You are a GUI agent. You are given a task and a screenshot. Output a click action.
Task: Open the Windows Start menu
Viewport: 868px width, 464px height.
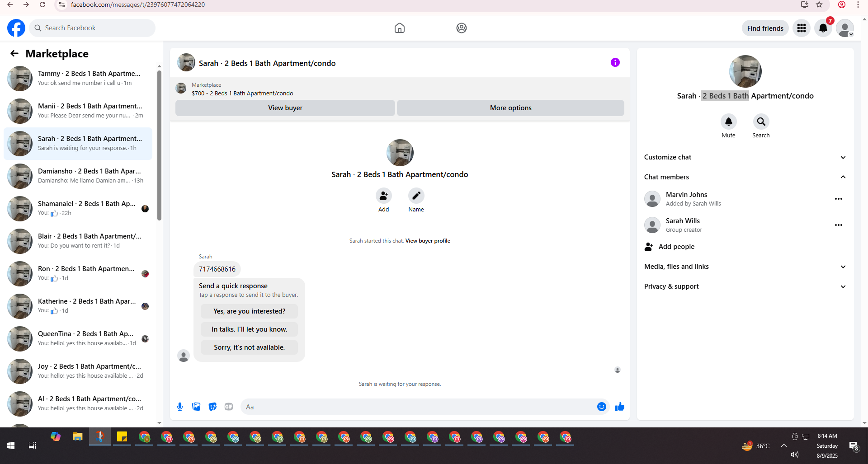[x=11, y=445]
